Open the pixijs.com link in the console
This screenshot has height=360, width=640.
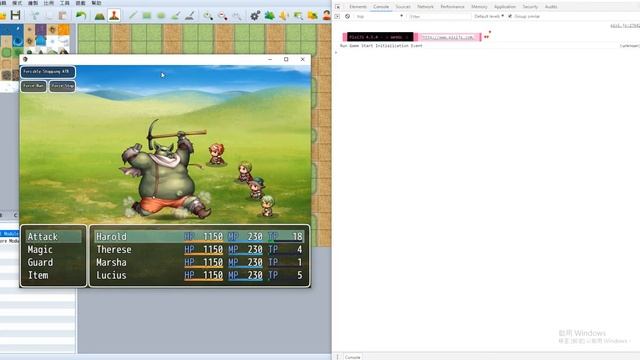pyautogui.click(x=447, y=37)
